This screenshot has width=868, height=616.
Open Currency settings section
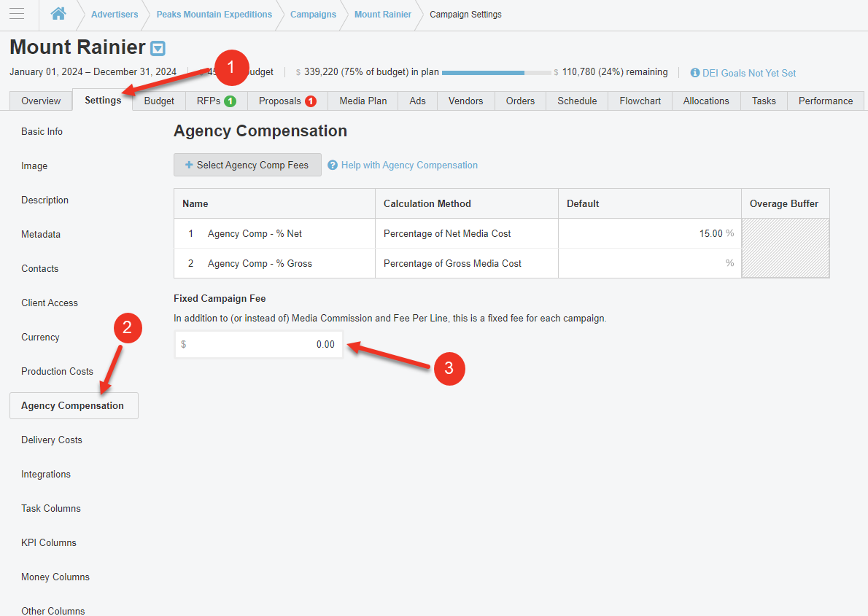(40, 338)
